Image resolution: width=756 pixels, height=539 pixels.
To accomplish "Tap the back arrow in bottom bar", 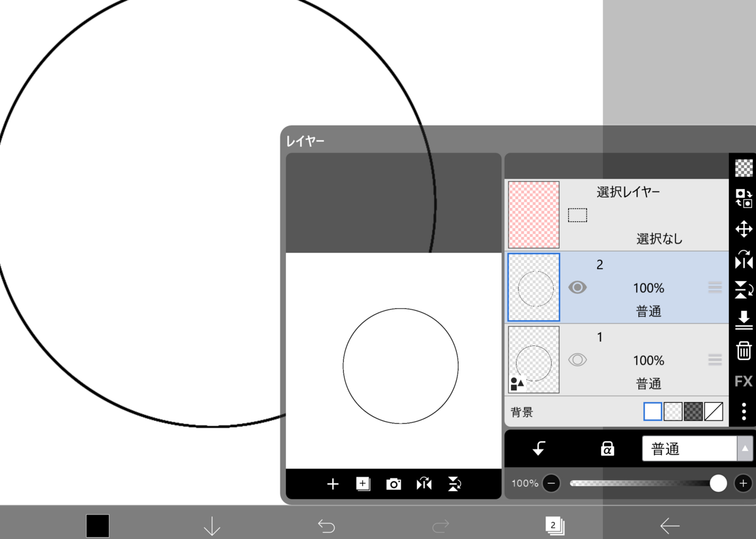I will click(670, 525).
